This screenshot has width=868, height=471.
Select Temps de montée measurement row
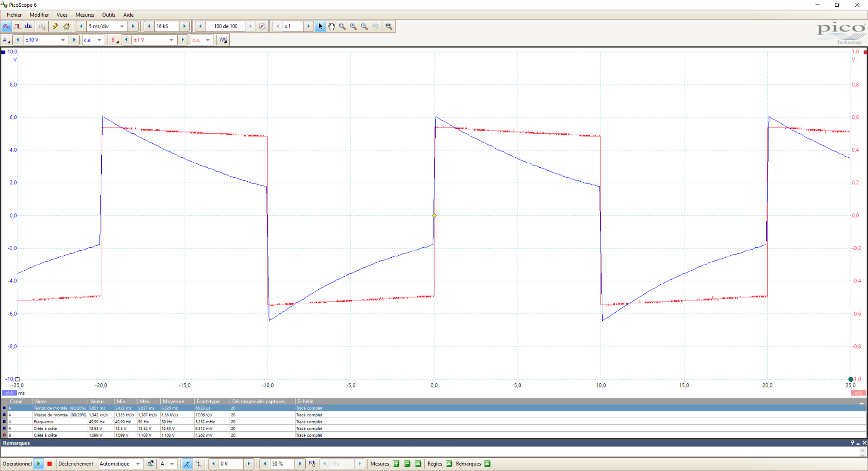coord(434,408)
